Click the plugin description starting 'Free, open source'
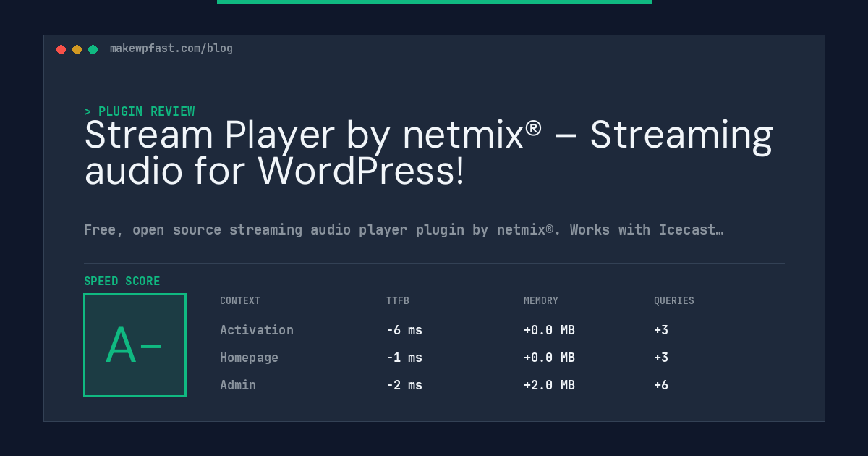The height and width of the screenshot is (456, 868). [404, 230]
